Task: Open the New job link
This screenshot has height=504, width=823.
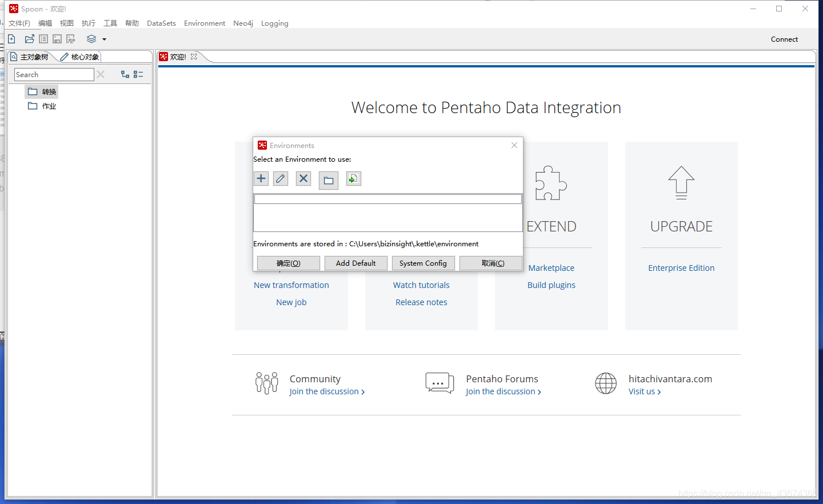Action: [x=291, y=302]
